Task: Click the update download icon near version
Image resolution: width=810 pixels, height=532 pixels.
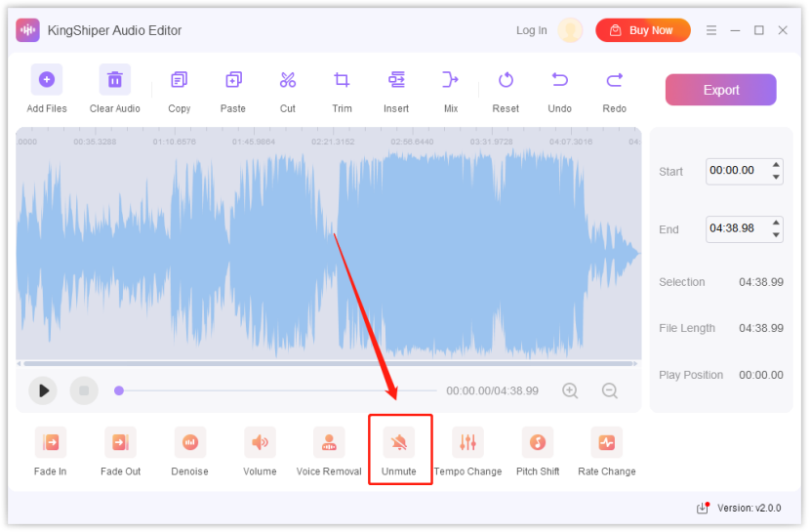Action: click(703, 508)
